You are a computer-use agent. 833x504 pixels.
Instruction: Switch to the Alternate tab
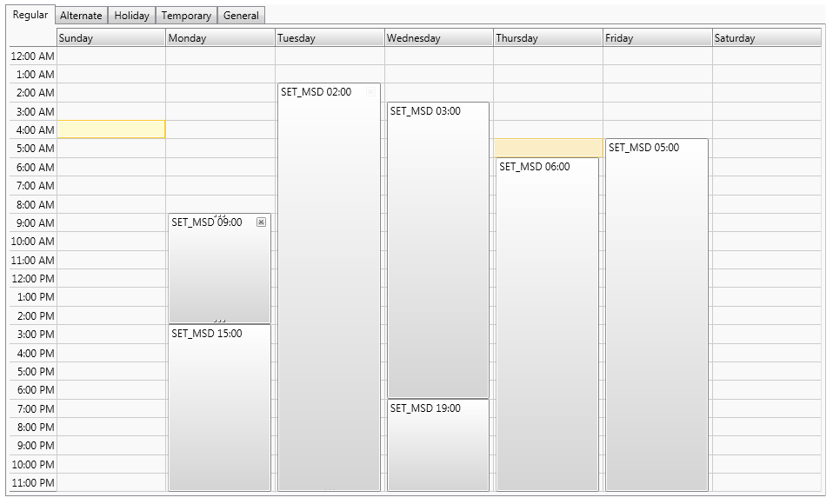pyautogui.click(x=81, y=16)
